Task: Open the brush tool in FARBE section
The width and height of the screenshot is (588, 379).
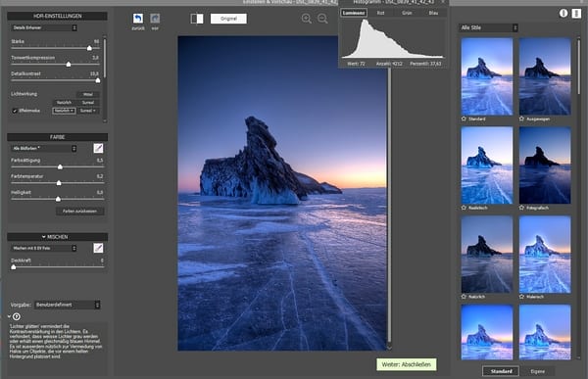Action: click(x=98, y=149)
